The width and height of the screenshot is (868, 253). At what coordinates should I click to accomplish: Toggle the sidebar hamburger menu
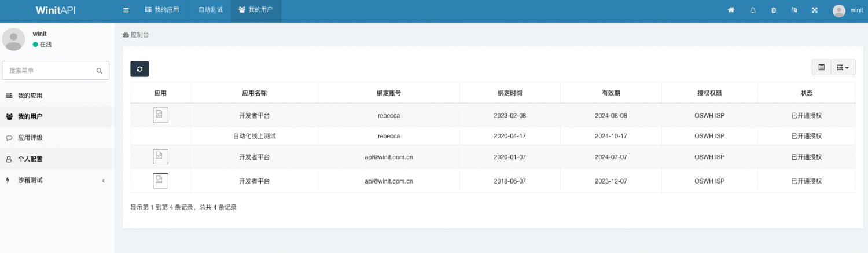126,10
